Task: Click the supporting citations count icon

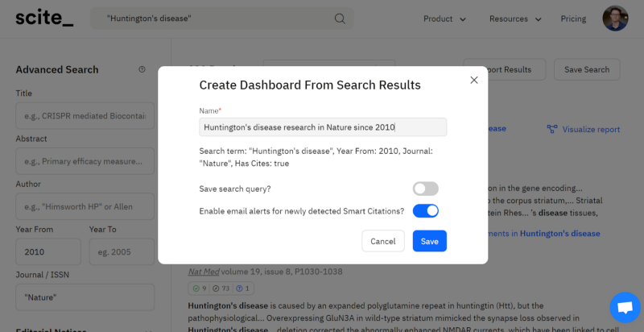Action: click(x=195, y=288)
